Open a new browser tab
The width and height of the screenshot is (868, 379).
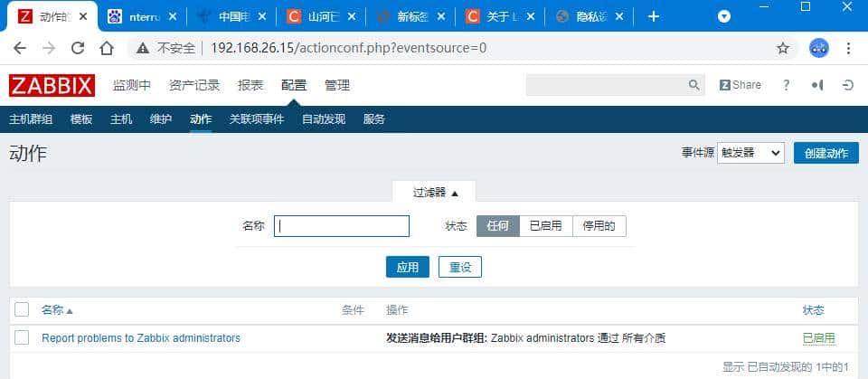coord(653,16)
